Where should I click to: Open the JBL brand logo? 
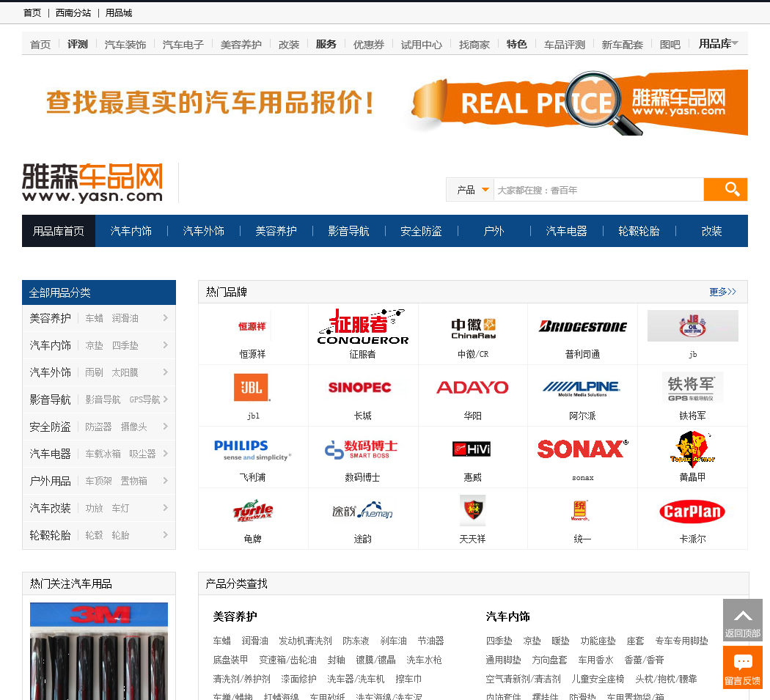(252, 387)
